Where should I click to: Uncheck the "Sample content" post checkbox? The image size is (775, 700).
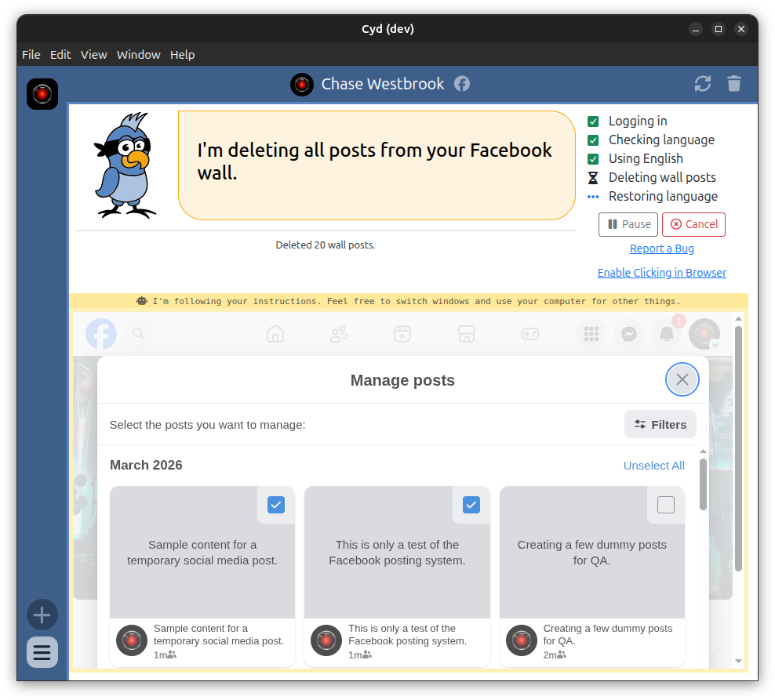[x=276, y=505]
